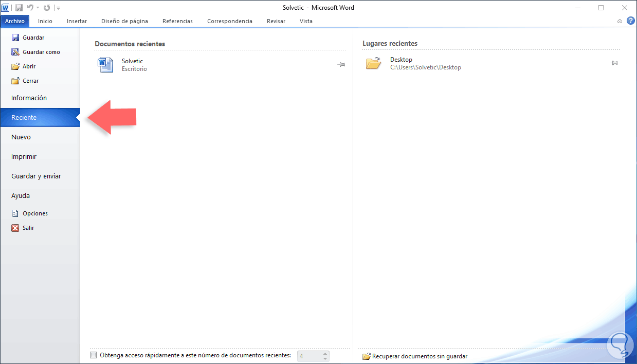Open the recent document Solvetic
The image size is (637, 364).
point(220,65)
